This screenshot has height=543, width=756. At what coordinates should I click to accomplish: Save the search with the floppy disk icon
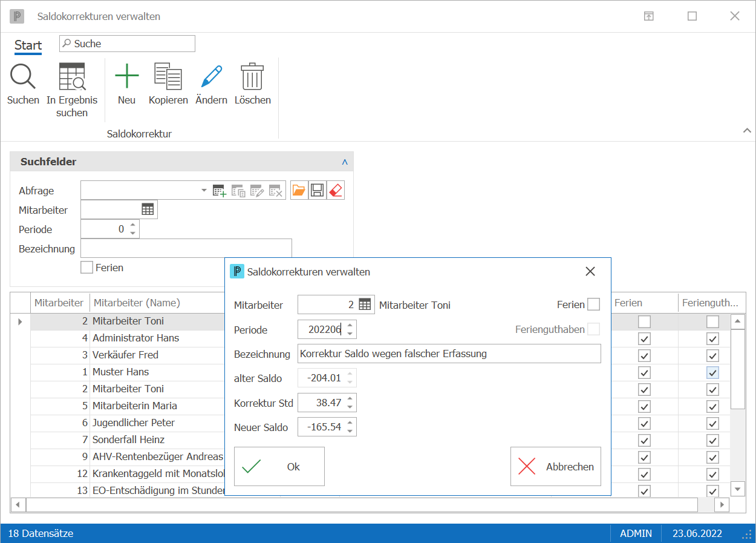coord(317,191)
